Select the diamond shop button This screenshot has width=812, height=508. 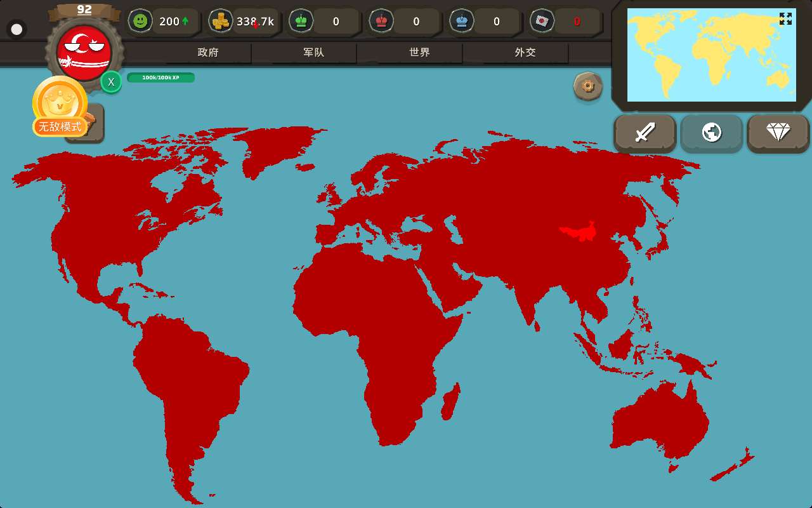tap(778, 133)
